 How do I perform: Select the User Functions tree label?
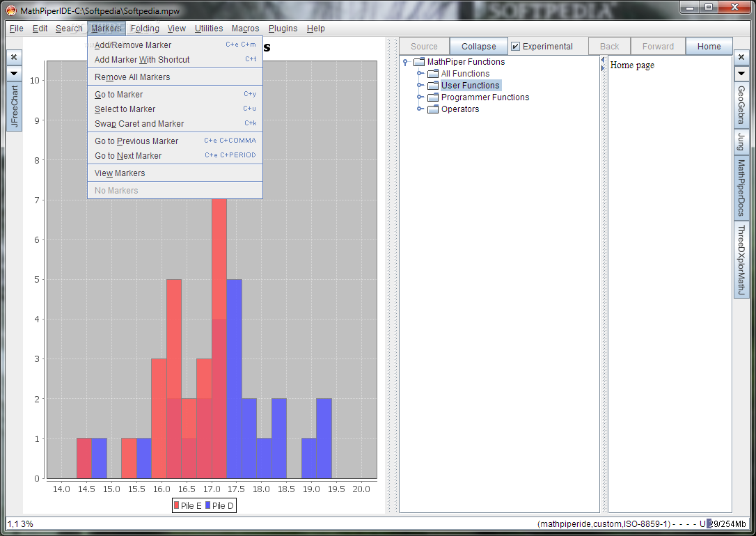(470, 86)
